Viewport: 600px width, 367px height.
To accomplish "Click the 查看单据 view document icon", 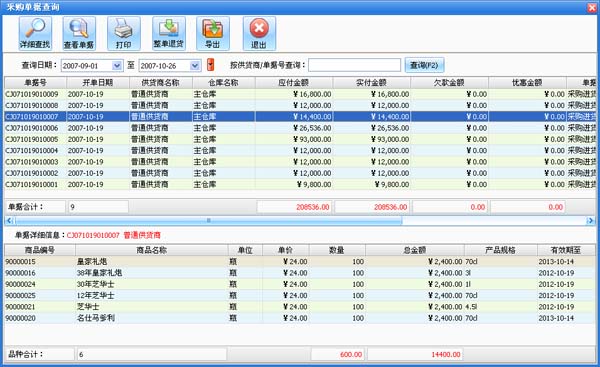I will [79, 33].
